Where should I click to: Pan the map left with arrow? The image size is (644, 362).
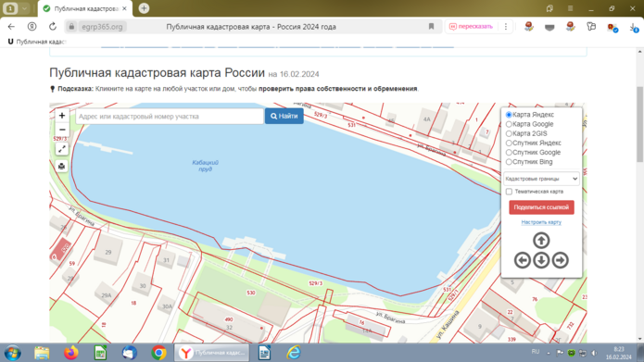[x=523, y=260]
